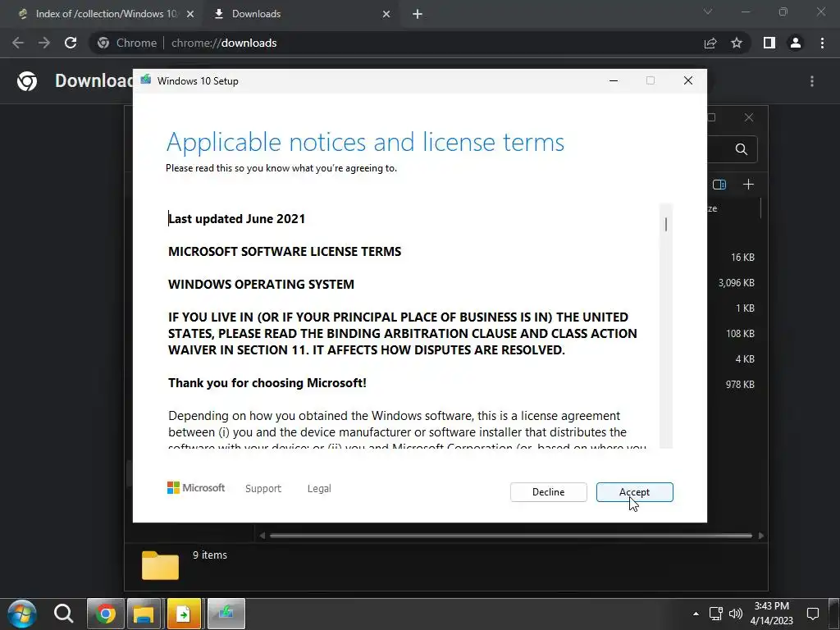Viewport: 840px width, 630px height.
Task: Click the plus icon in File Explorer
Action: pos(748,185)
